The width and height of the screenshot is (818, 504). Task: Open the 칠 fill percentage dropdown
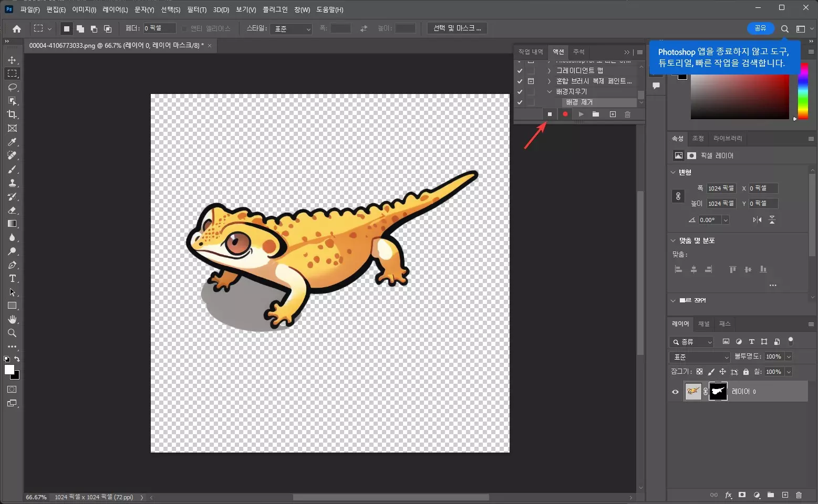[789, 372]
